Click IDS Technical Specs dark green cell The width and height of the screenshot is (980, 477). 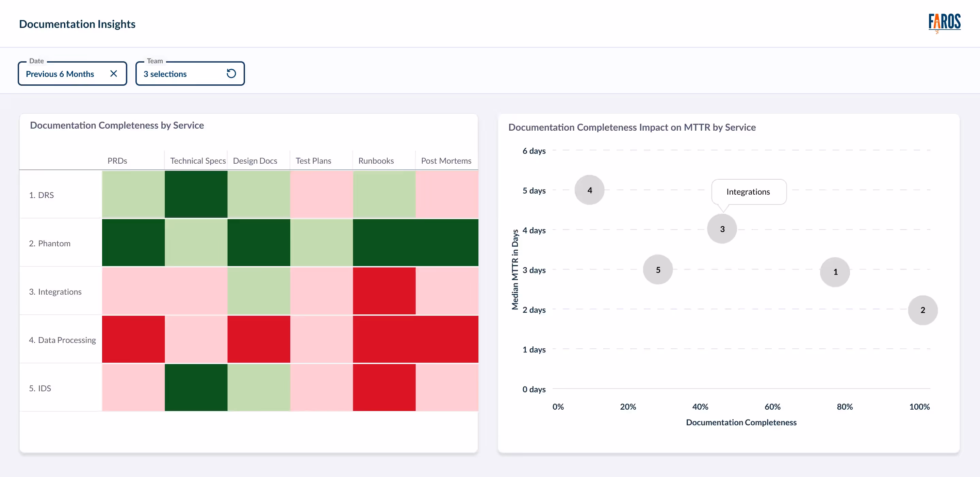(196, 388)
